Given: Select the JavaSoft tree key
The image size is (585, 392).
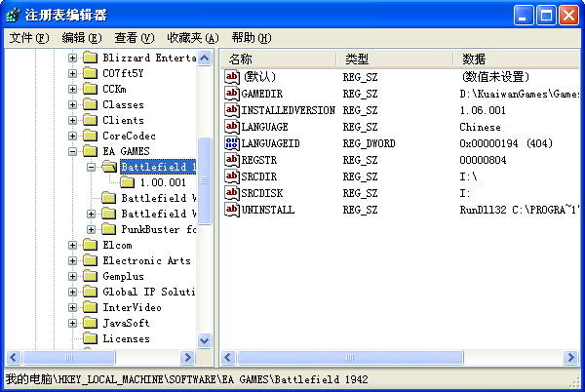Looking at the screenshot, I should tap(126, 323).
